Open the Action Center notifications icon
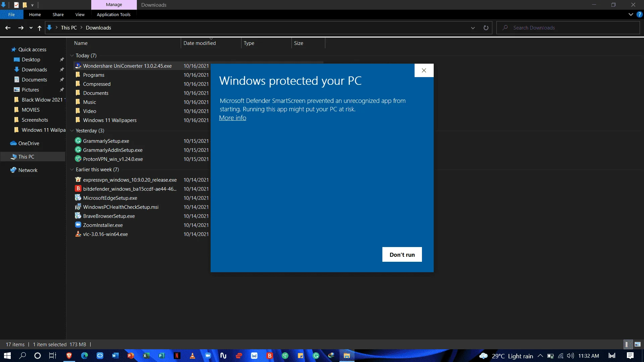644x362 pixels. (630, 356)
